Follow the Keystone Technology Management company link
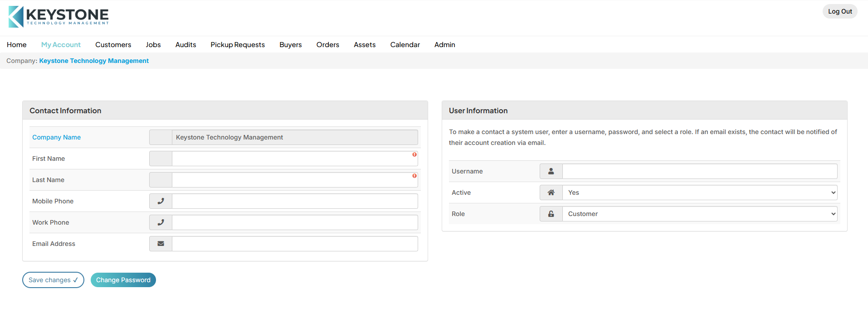This screenshot has width=868, height=332. 94,61
